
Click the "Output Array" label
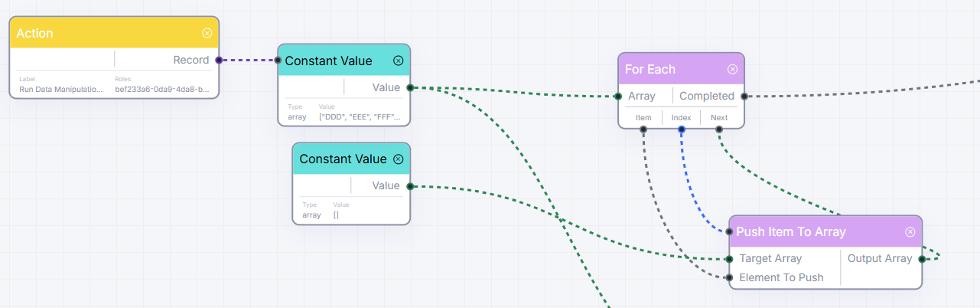click(x=880, y=259)
